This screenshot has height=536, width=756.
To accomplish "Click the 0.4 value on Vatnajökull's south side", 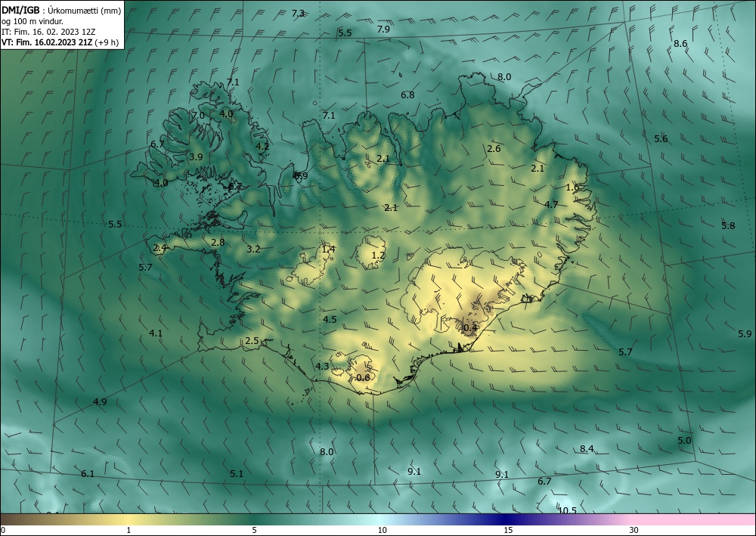I will click(x=470, y=328).
